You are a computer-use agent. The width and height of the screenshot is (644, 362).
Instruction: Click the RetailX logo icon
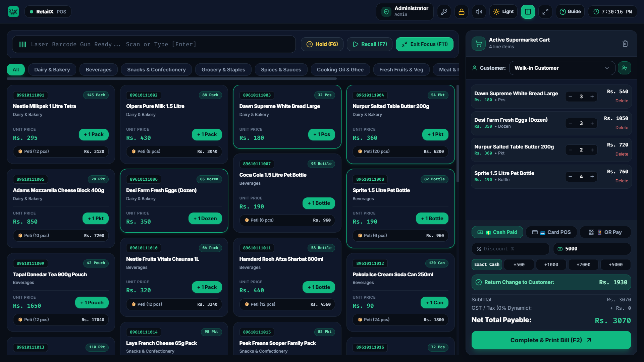tap(13, 12)
